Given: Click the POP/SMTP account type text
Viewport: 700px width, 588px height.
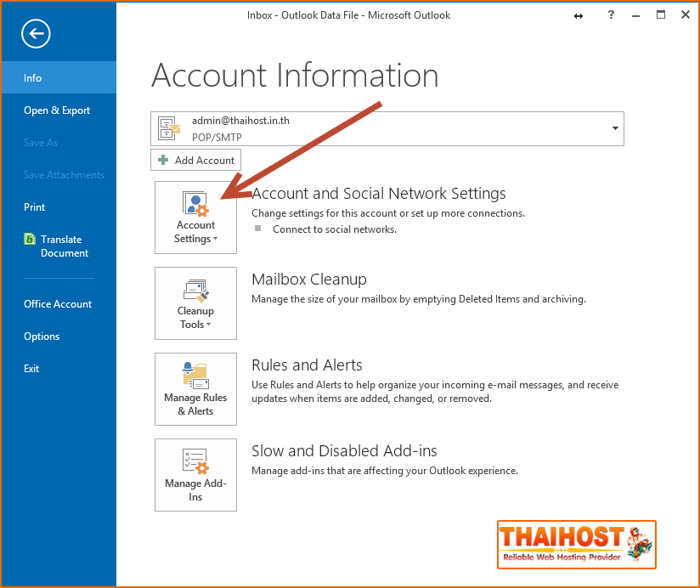Looking at the screenshot, I should (x=217, y=137).
